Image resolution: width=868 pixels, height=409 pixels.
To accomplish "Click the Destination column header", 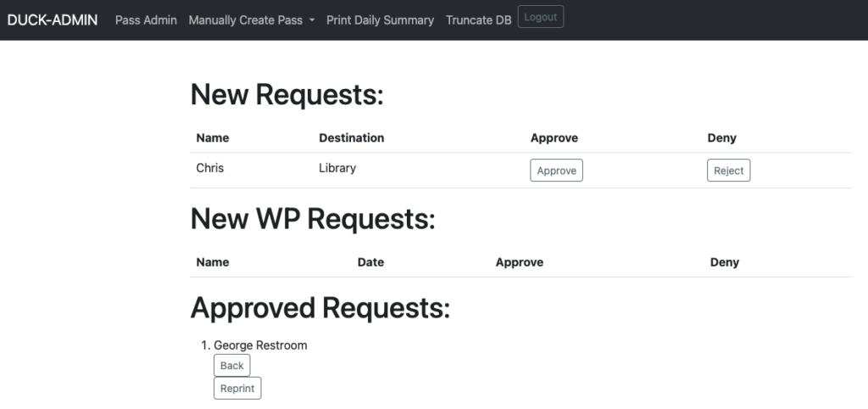I will 351,137.
